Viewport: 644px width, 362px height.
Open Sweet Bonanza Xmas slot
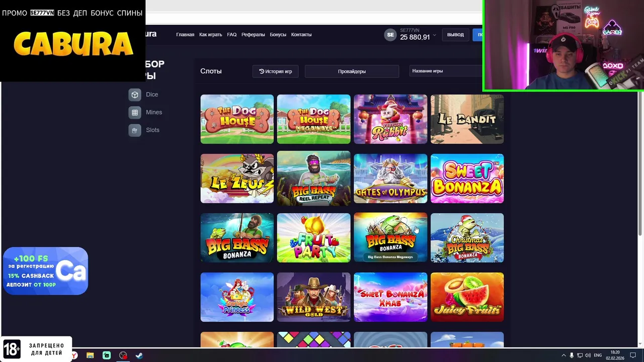coord(390,297)
